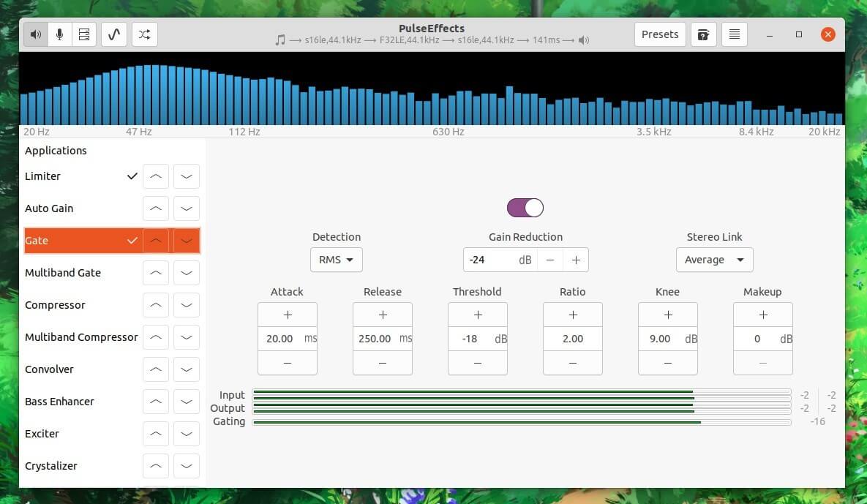Click the checkmark on the Limiter effect
Viewport: 867px width, 504px height.
(132, 176)
